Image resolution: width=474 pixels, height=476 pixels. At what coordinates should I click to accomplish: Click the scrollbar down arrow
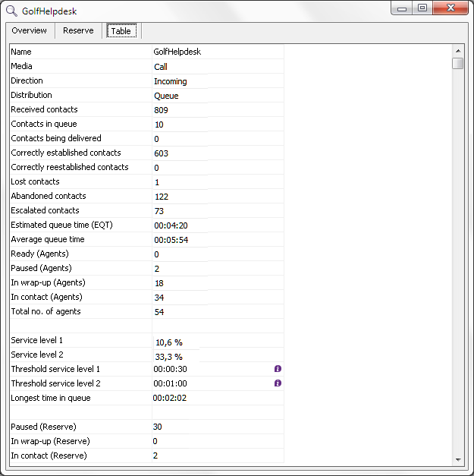457,459
